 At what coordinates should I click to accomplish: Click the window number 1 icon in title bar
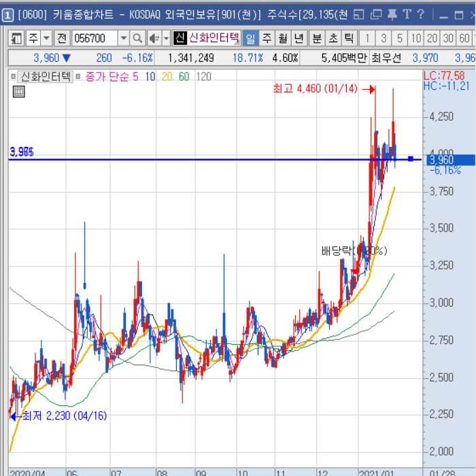(7, 15)
